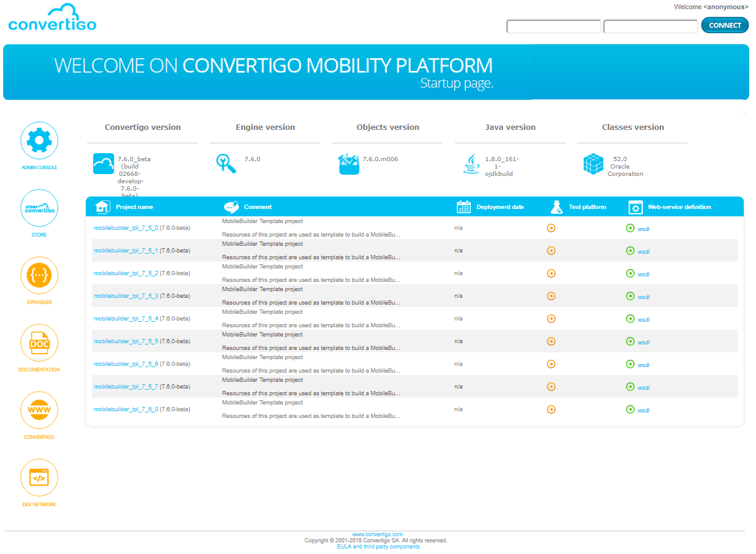Viewport: 756px width, 554px height.
Task: Open the Swagger icon in sidebar
Action: (x=39, y=275)
